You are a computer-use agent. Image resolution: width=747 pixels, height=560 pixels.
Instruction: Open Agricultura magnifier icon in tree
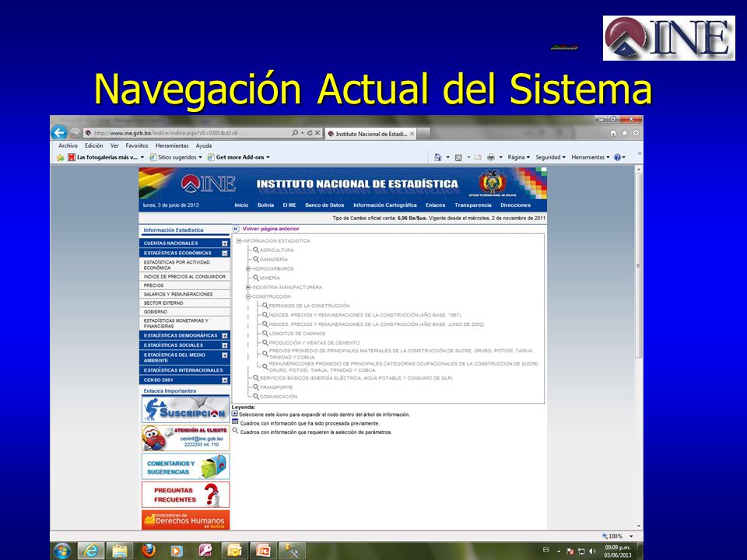coord(256,250)
